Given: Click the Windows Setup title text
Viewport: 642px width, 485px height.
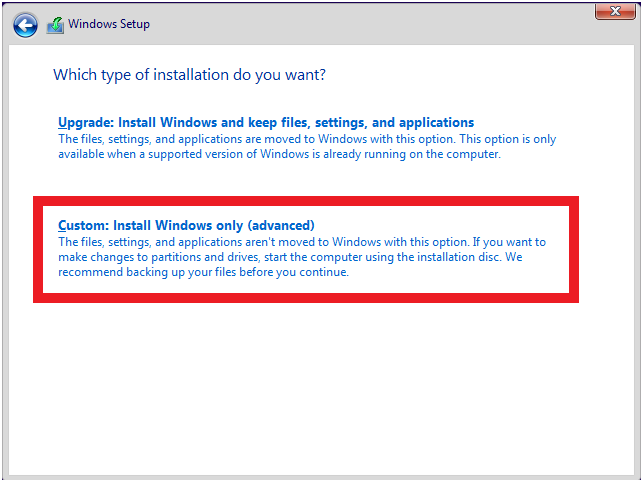Looking at the screenshot, I should 109,24.
